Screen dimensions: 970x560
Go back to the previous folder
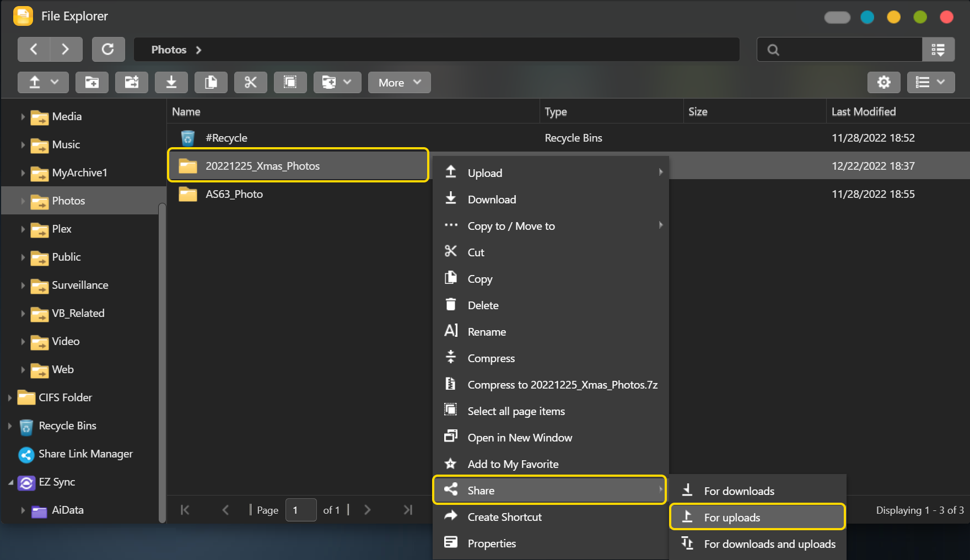(x=34, y=50)
